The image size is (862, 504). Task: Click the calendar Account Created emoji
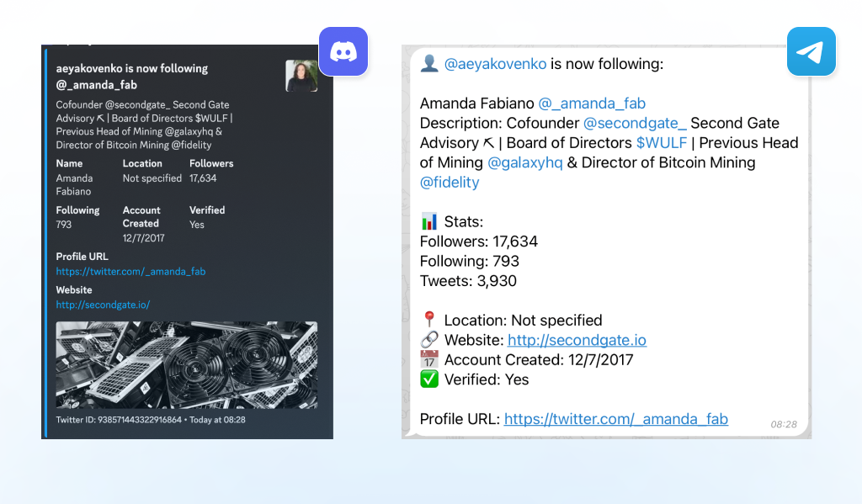[x=429, y=359]
